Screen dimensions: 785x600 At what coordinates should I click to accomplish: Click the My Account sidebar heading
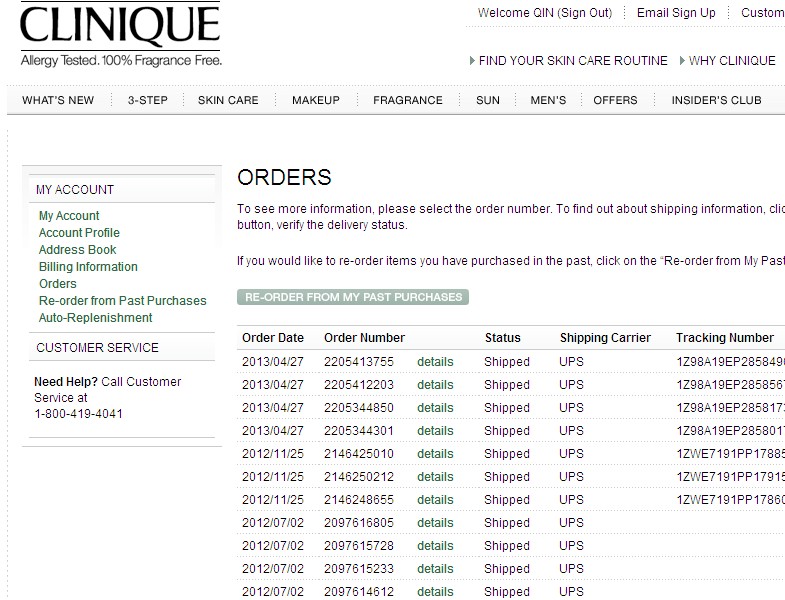[x=75, y=190]
